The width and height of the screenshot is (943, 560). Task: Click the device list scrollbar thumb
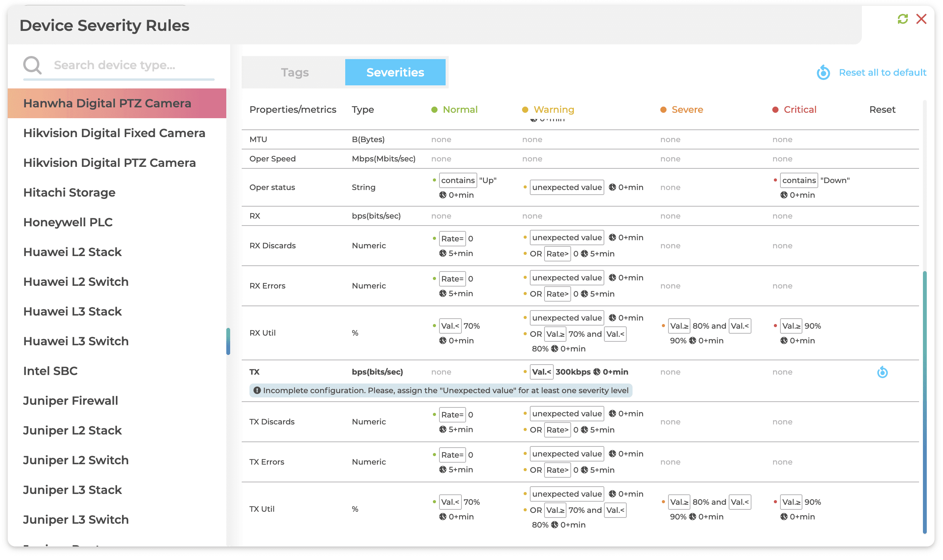point(228,341)
